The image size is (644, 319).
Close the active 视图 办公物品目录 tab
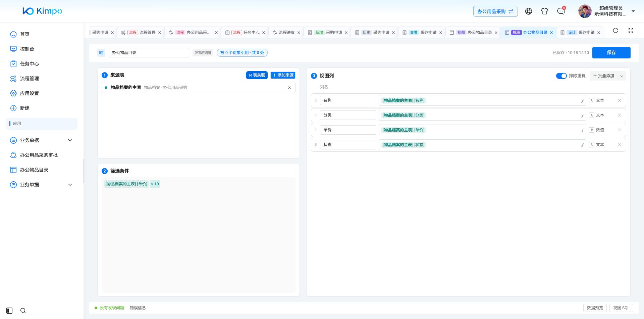(551, 33)
